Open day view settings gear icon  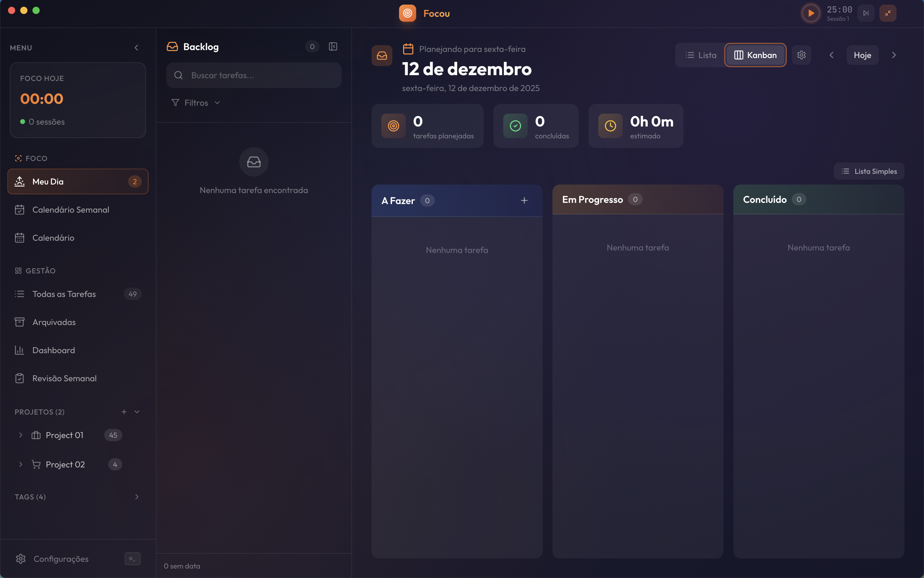(801, 55)
